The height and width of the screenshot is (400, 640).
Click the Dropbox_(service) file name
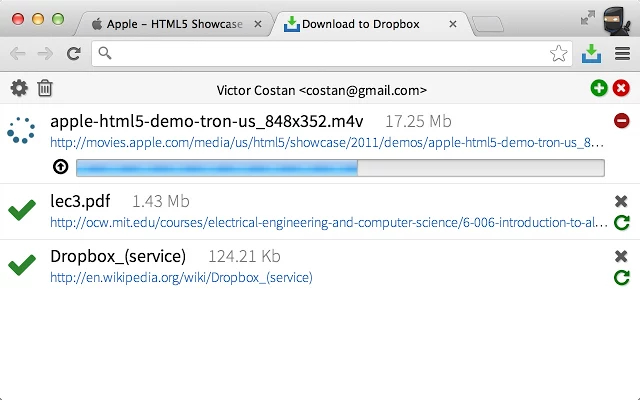pos(118,256)
